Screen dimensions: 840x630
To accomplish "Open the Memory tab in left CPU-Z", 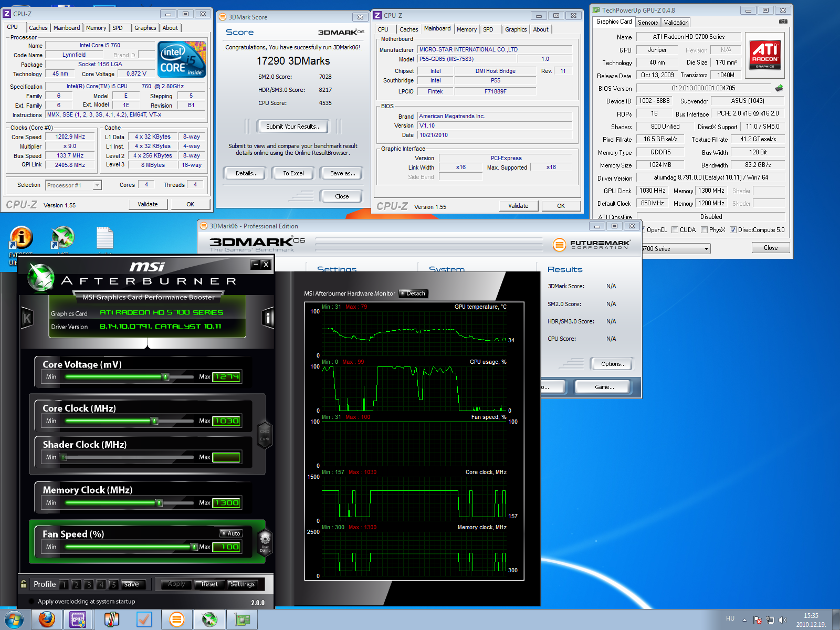I will [x=96, y=28].
